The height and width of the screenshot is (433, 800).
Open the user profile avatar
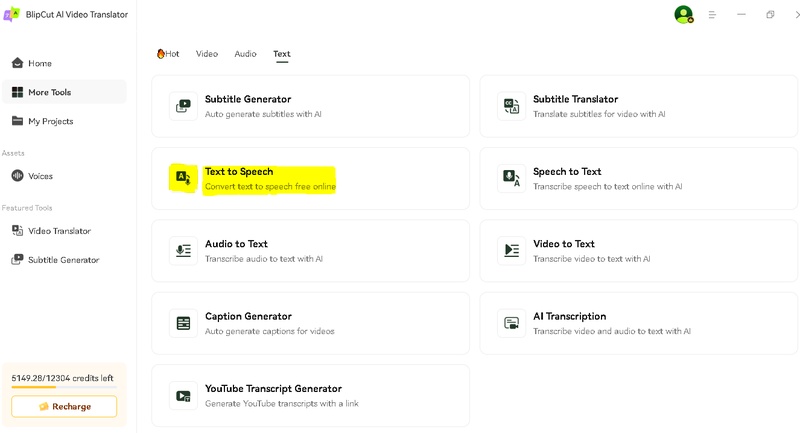[683, 15]
